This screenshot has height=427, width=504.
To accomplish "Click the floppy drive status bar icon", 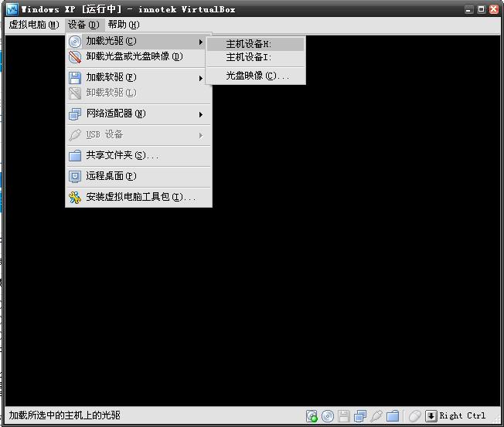I will 344,416.
